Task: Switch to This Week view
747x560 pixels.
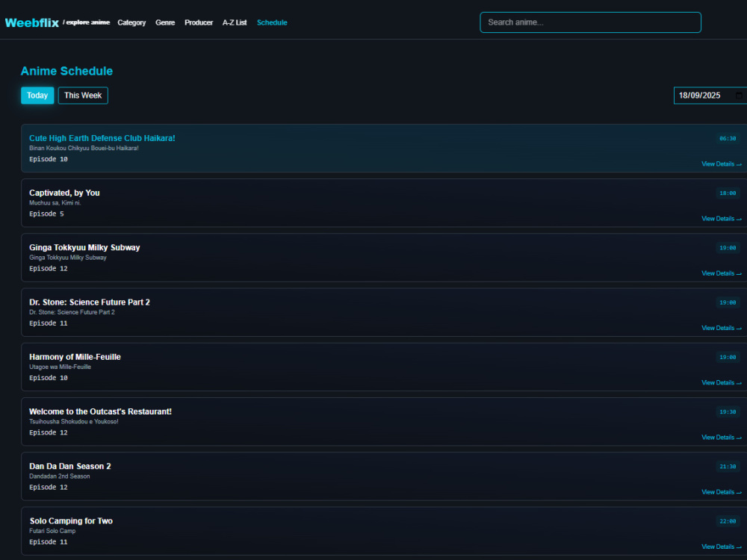Action: pos(83,96)
